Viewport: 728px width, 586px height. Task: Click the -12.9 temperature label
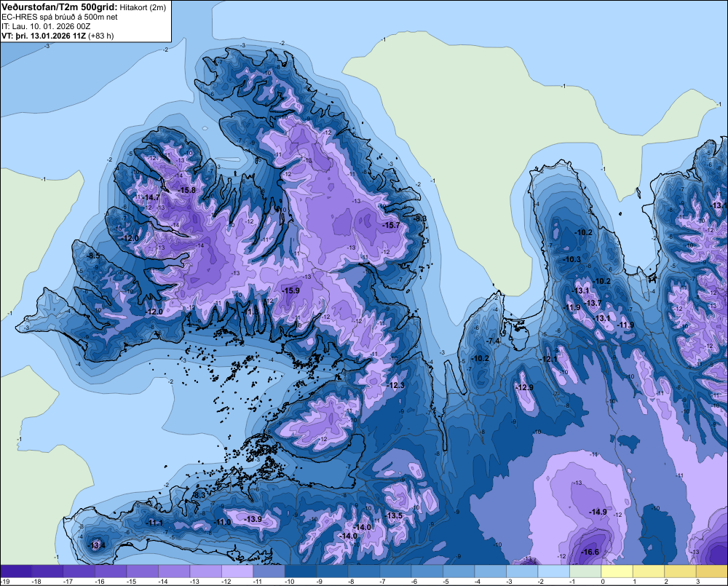[x=524, y=388]
